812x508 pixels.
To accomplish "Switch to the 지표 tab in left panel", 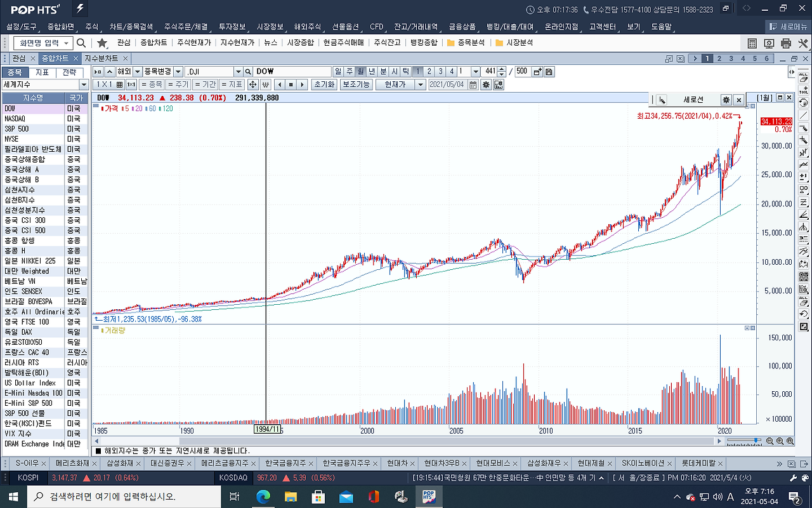I will (43, 72).
